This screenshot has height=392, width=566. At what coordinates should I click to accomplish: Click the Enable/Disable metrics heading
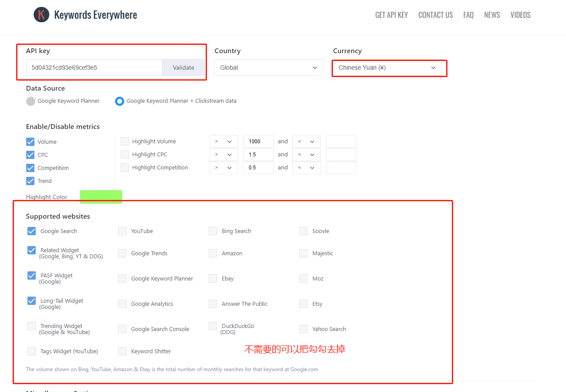63,127
